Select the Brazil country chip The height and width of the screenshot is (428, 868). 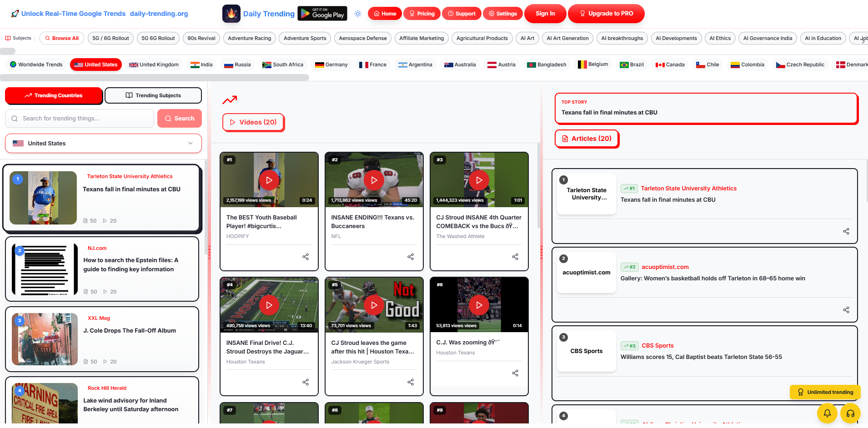(x=632, y=65)
